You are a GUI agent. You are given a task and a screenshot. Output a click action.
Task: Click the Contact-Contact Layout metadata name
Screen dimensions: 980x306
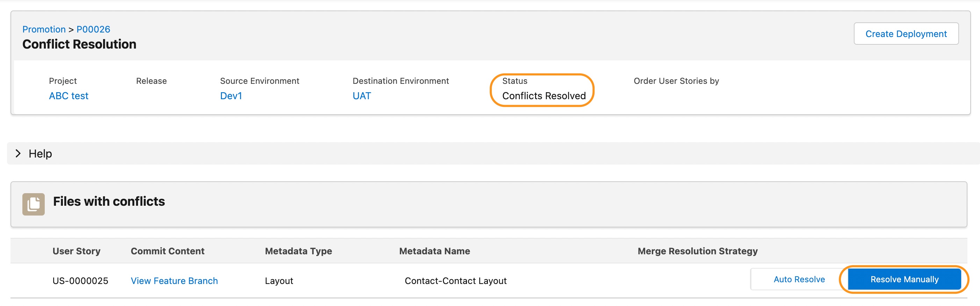point(455,281)
